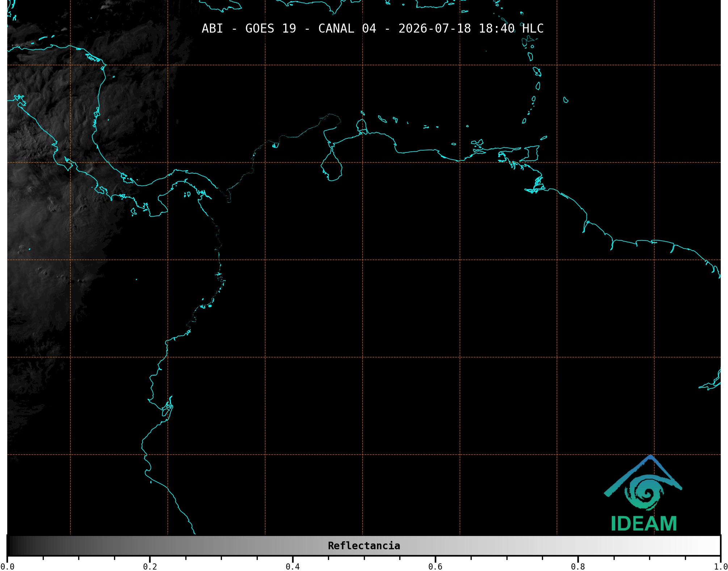Click the 0.0 colorbar tick label

coord(7,567)
